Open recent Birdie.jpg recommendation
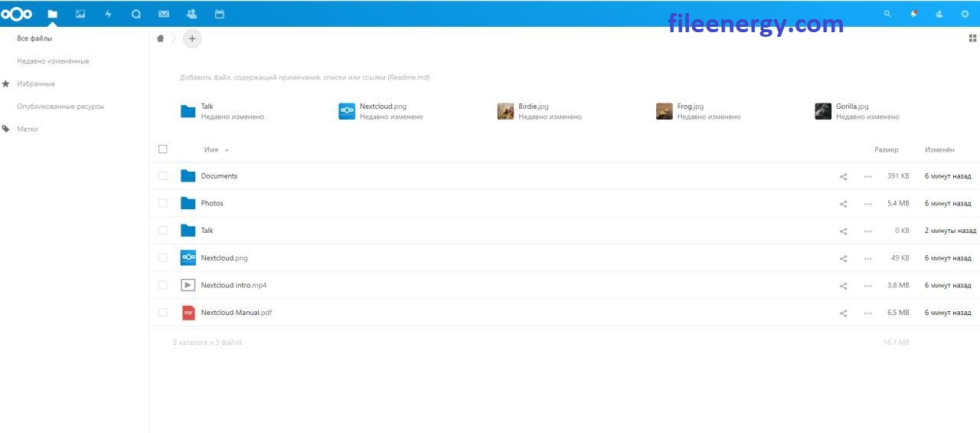 click(540, 112)
